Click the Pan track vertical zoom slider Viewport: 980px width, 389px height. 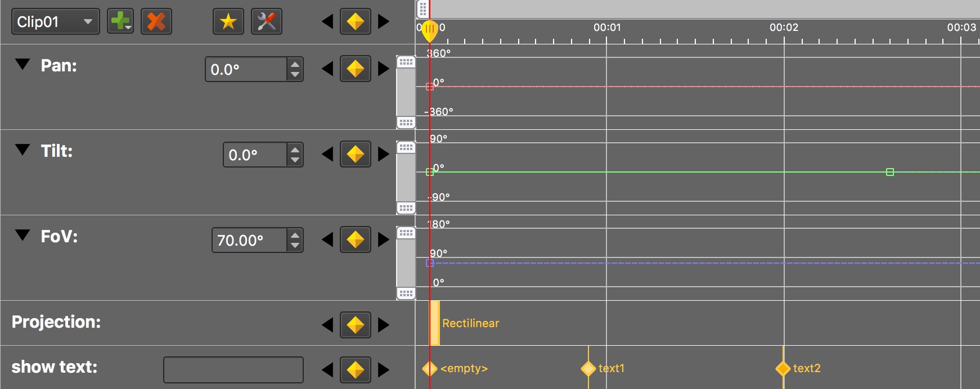point(406,92)
